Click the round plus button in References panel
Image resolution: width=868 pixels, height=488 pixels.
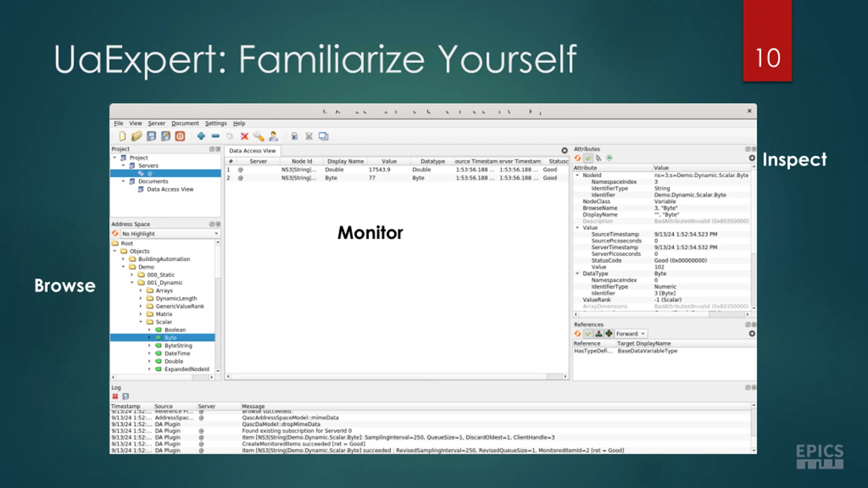[752, 334]
